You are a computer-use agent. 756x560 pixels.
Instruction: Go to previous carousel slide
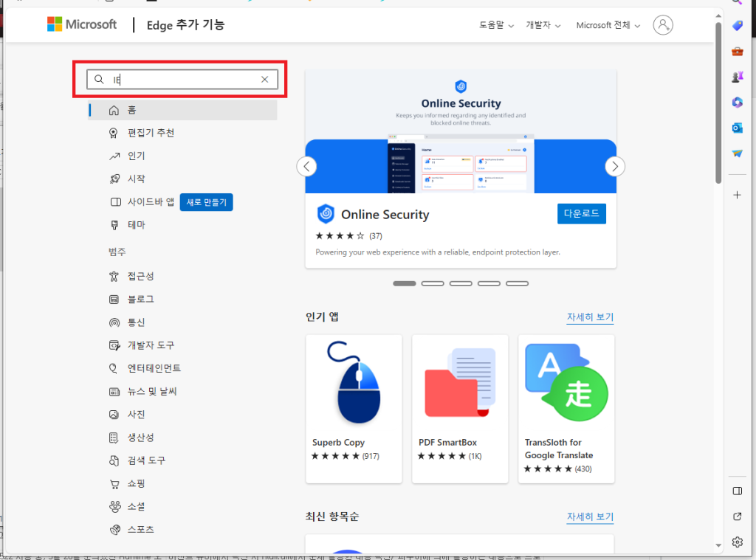pos(306,166)
